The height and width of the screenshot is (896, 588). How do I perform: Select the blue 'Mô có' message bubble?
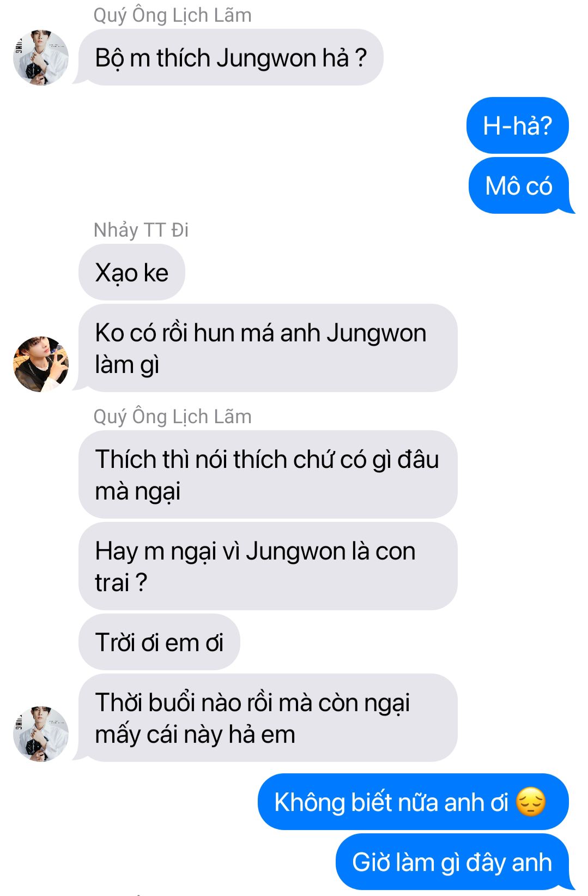[519, 185]
